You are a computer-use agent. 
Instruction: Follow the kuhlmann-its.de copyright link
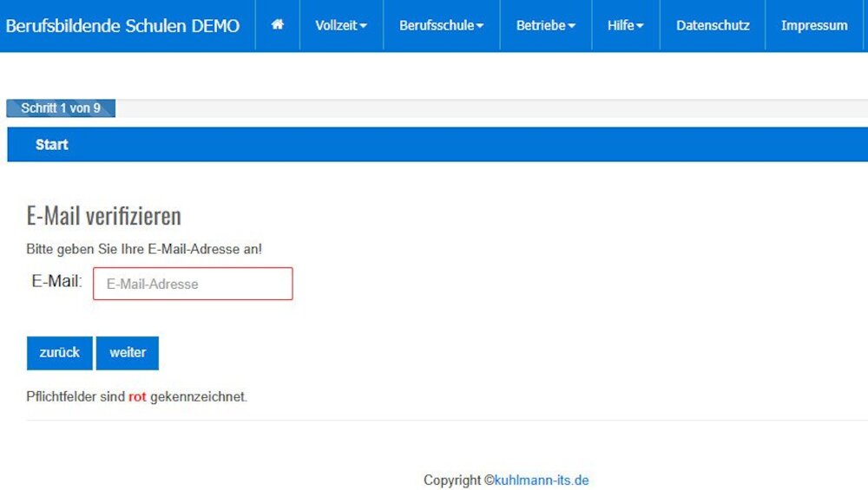[542, 480]
